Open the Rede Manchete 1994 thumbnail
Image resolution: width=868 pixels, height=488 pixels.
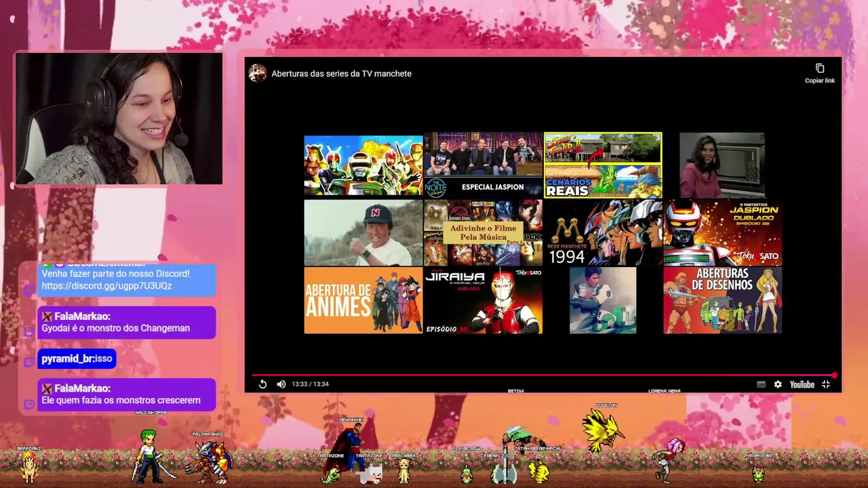point(603,232)
